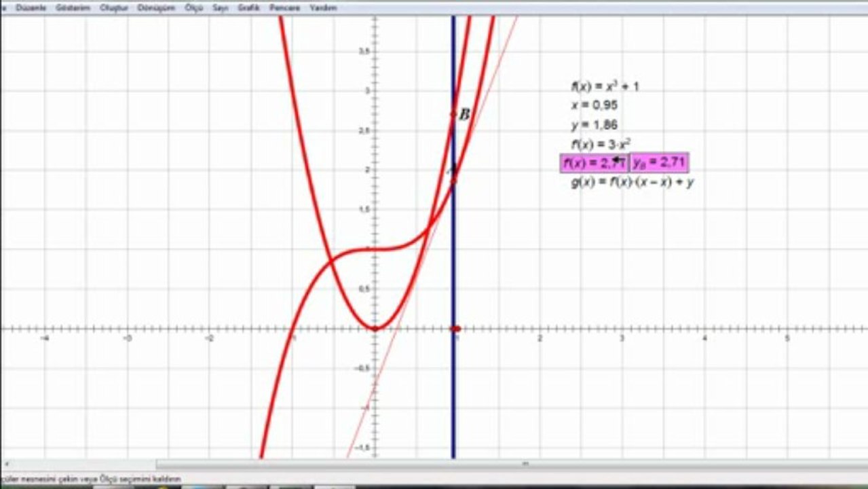Select the f(x) = x³ + 1 definition
This screenshot has width=868, height=489.
click(x=605, y=86)
